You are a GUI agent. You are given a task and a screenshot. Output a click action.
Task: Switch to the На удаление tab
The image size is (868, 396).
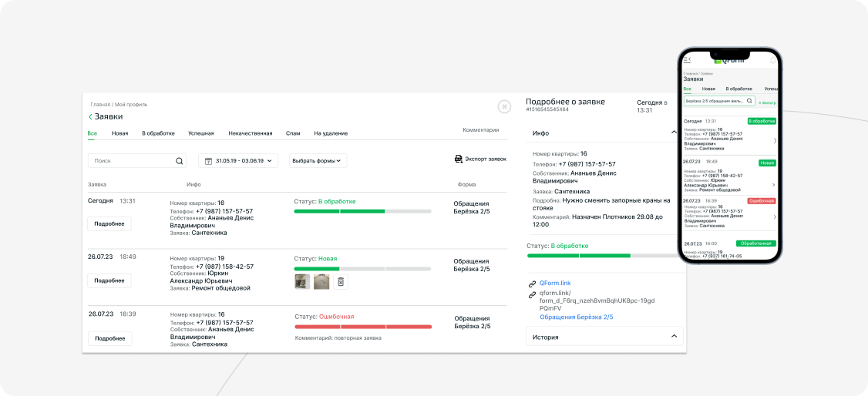(x=331, y=133)
